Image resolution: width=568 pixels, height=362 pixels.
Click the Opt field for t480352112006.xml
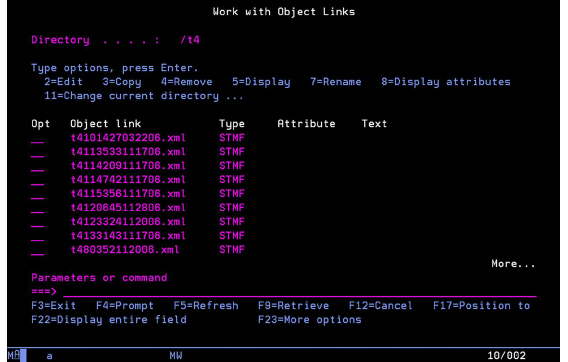[x=38, y=250]
